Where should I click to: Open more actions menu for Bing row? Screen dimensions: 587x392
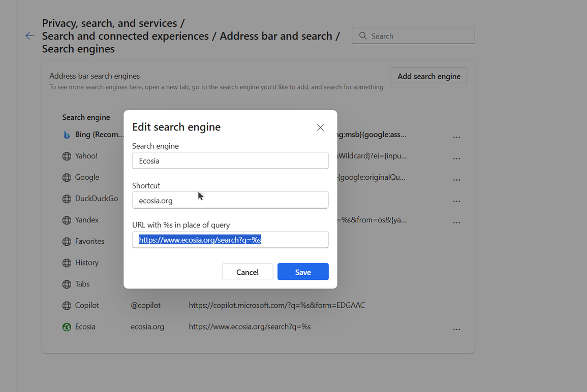456,137
